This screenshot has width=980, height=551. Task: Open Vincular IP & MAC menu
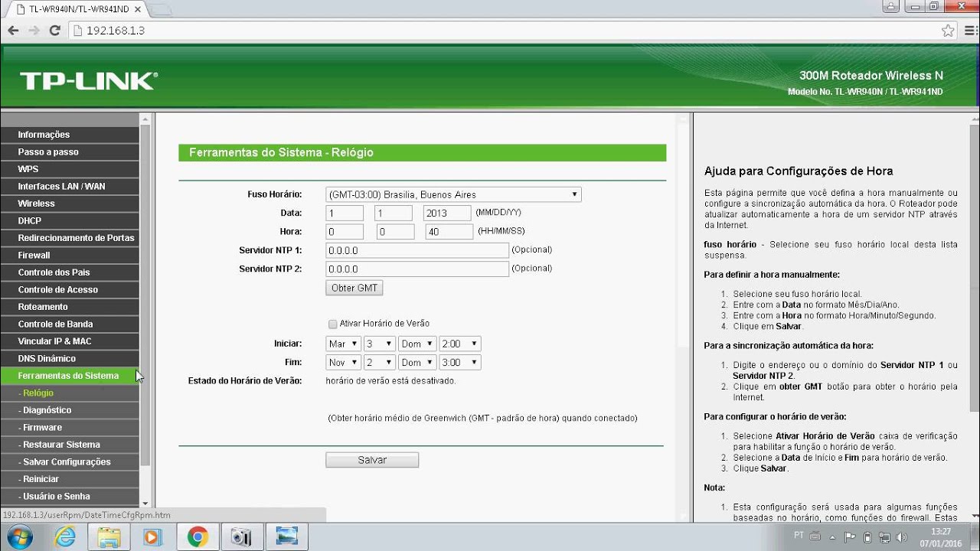[70, 341]
